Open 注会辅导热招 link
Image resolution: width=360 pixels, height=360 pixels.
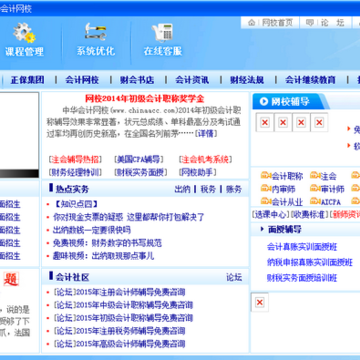[75, 159]
